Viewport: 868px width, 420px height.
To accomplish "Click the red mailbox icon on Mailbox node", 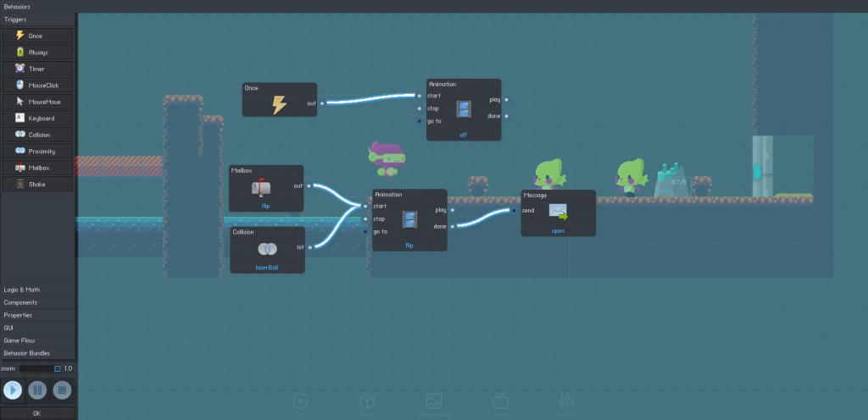I will point(261,189).
